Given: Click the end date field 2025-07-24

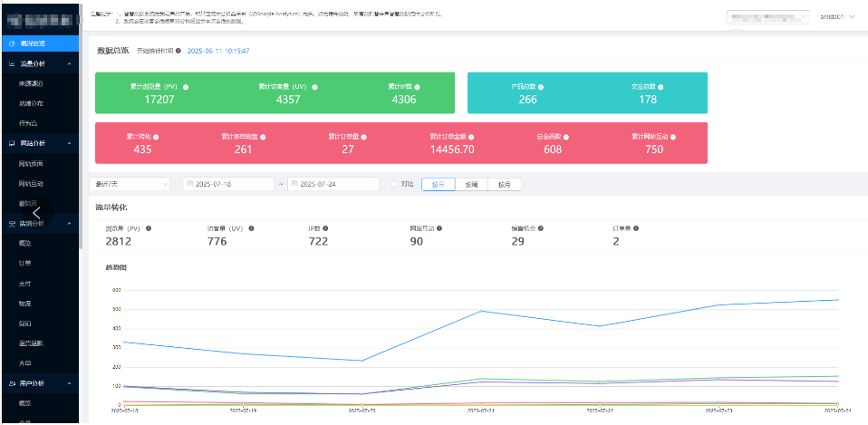Looking at the screenshot, I should 333,184.
